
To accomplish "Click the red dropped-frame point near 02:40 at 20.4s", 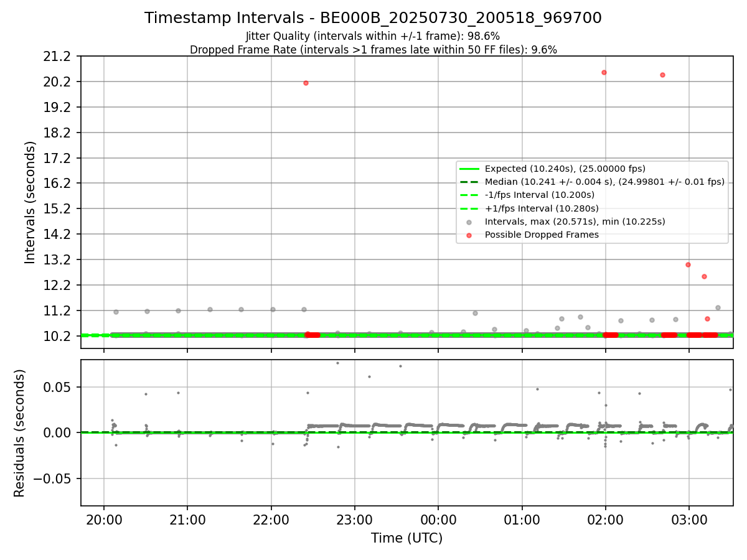I will point(662,75).
